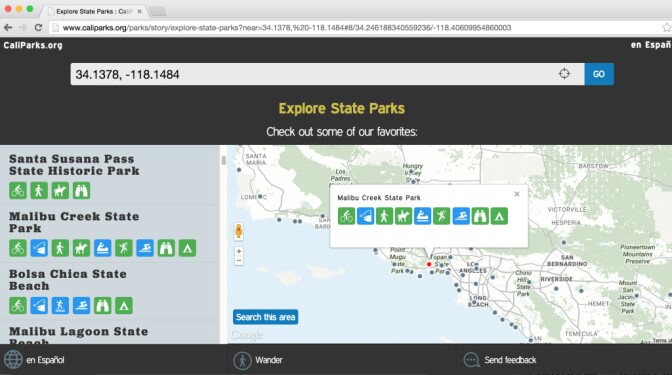
Task: Zoom out on the map
Action: [239, 261]
